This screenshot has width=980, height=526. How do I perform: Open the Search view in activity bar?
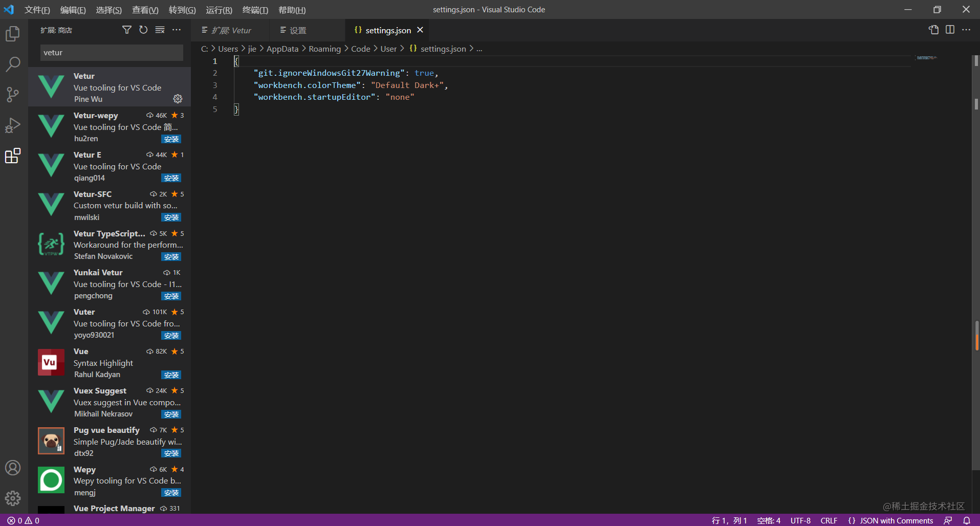(13, 64)
